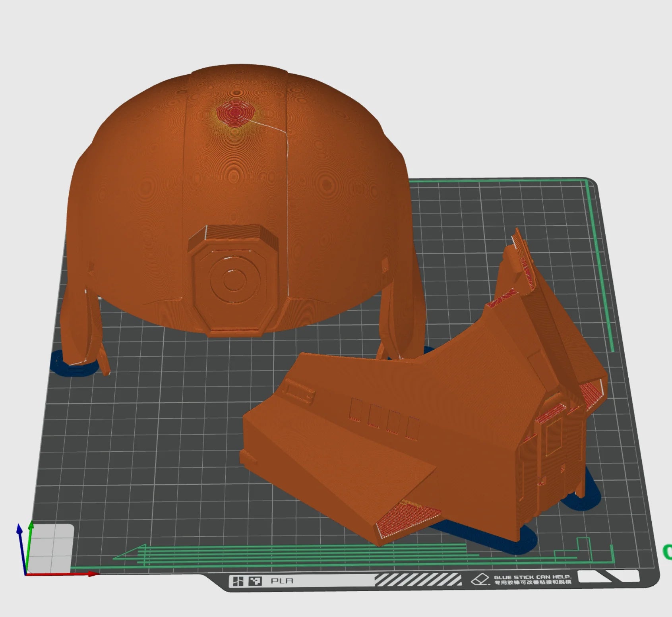The height and width of the screenshot is (617, 672).
Task: Click the first square icon left of PLA
Action: [238, 582]
